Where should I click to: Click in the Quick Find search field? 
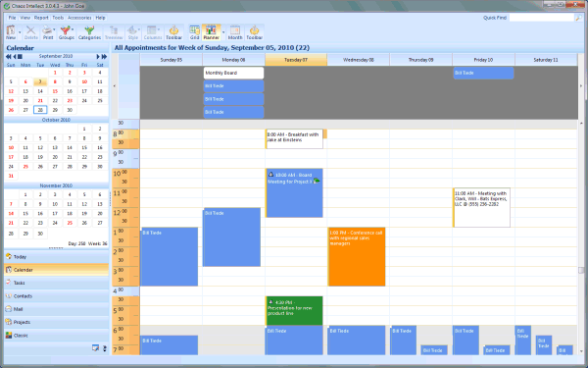(542, 18)
